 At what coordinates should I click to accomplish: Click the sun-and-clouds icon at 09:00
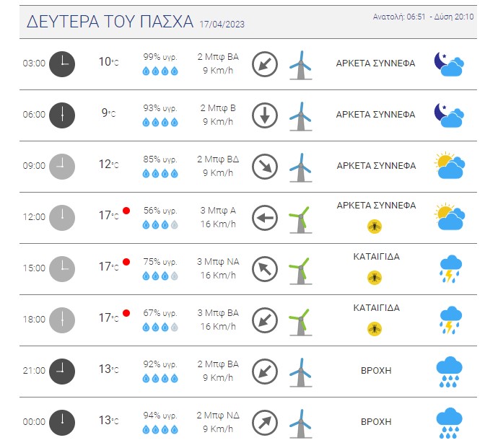point(450,165)
